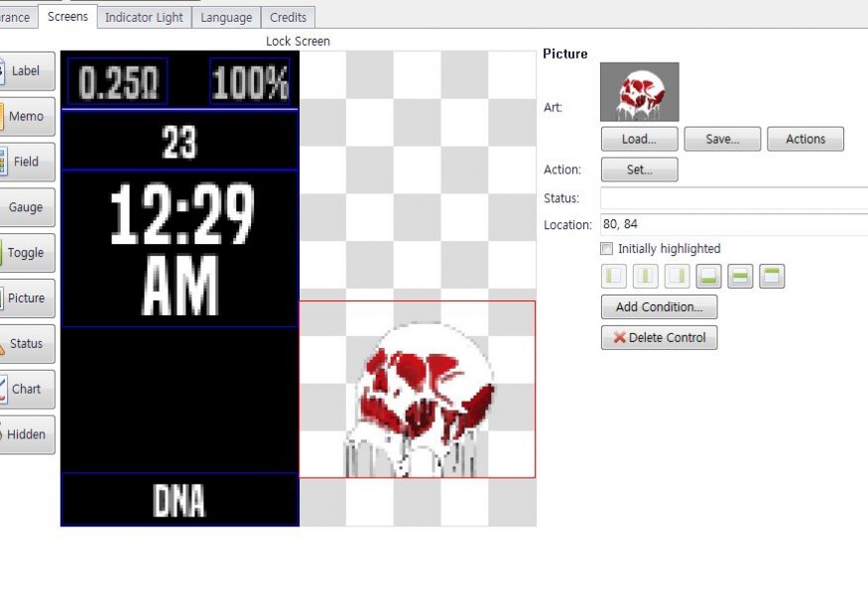Insert a Toggle control
Screen dimensions: 868x589
click(27, 253)
